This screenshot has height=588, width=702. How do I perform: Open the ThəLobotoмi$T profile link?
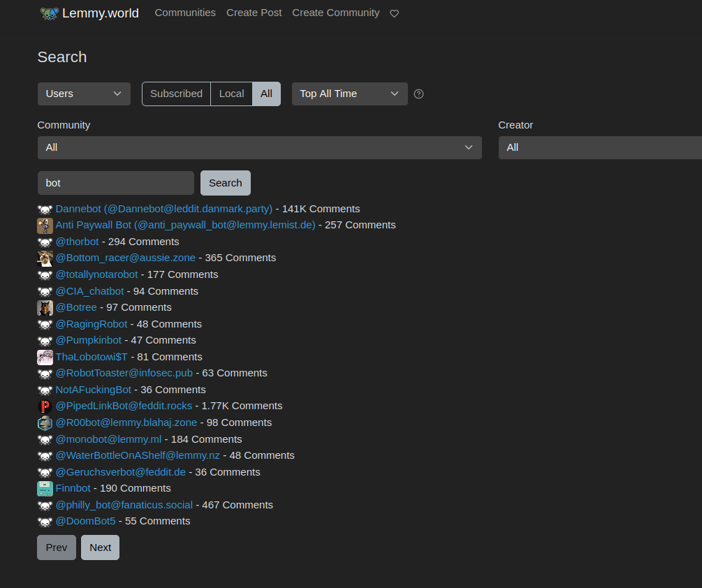tap(92, 357)
